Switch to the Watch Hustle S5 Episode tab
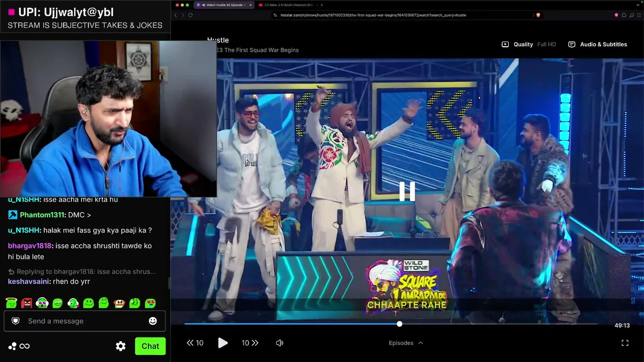644x362 pixels. [x=223, y=5]
